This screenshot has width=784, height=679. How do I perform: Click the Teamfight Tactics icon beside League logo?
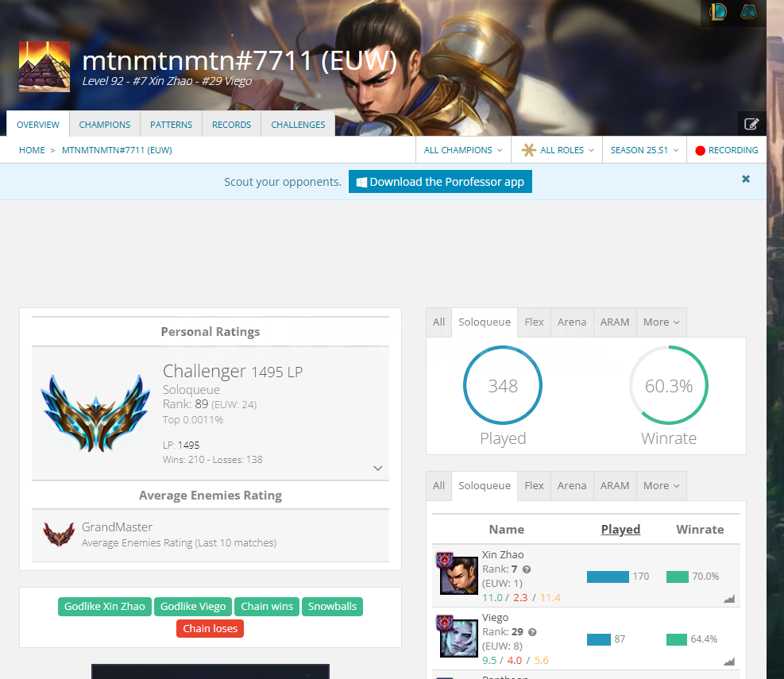[748, 12]
